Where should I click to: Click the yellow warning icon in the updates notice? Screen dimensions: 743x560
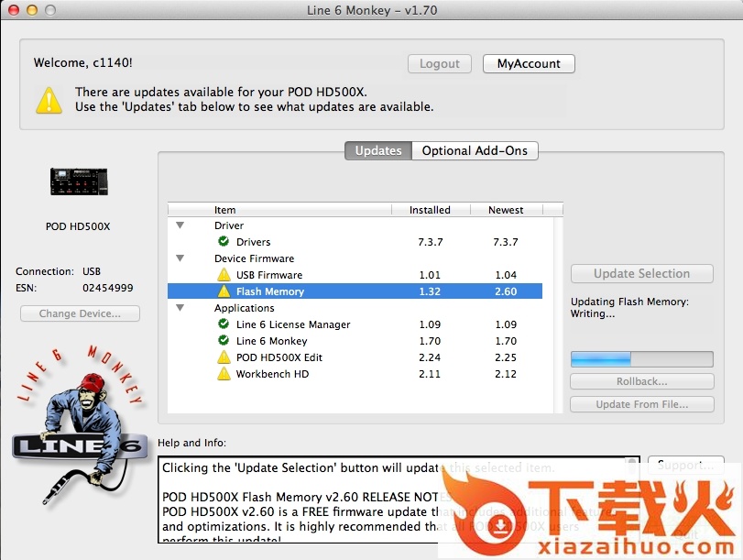49,100
